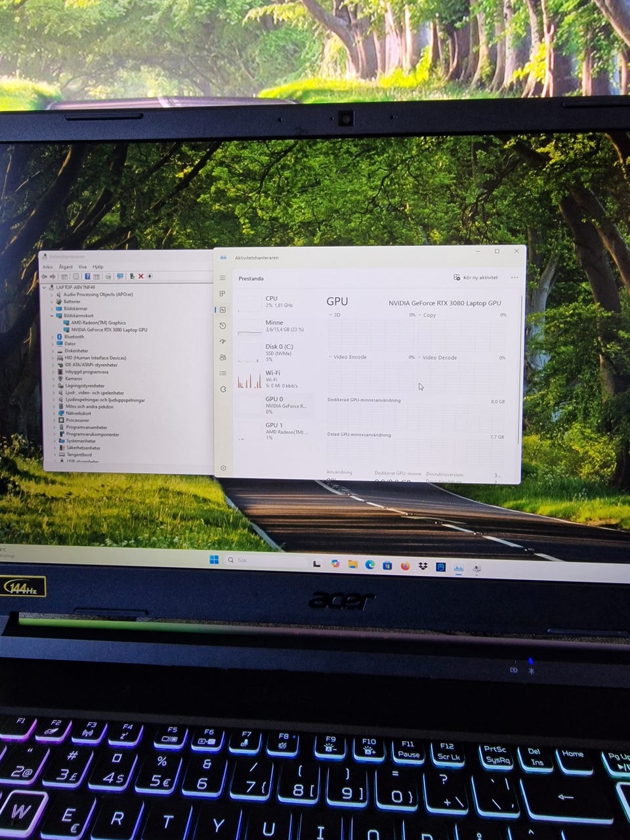
Task: Open Copilot icon on the taskbar
Action: [x=335, y=563]
